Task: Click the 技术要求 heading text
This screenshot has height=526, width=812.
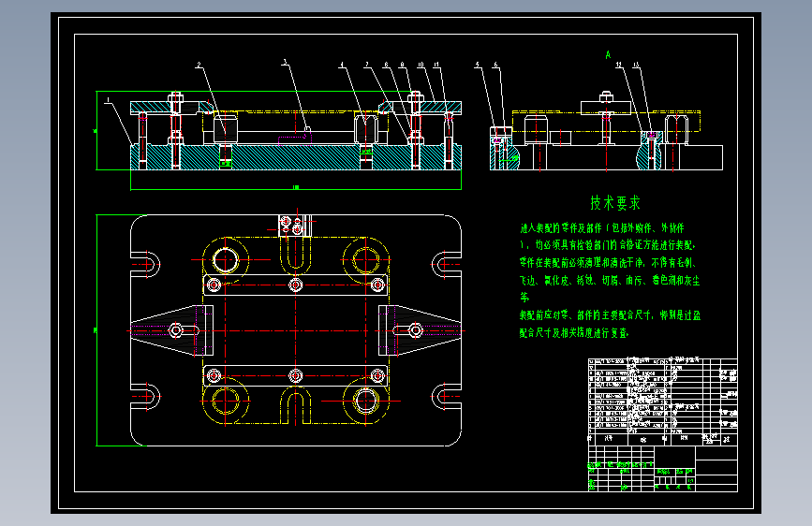Action: pyautogui.click(x=615, y=203)
